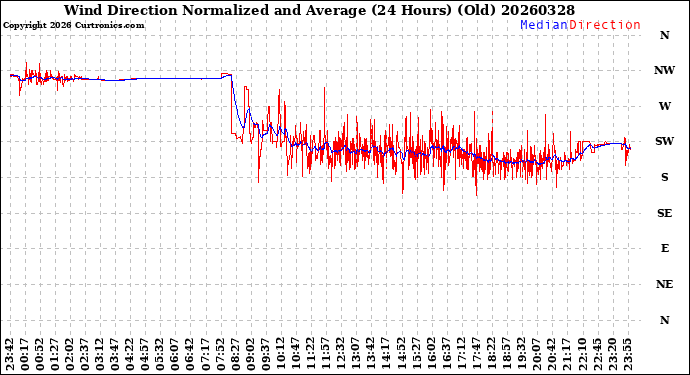Click the 11:57 time label
The height and width of the screenshot is (375, 690).
point(326,355)
